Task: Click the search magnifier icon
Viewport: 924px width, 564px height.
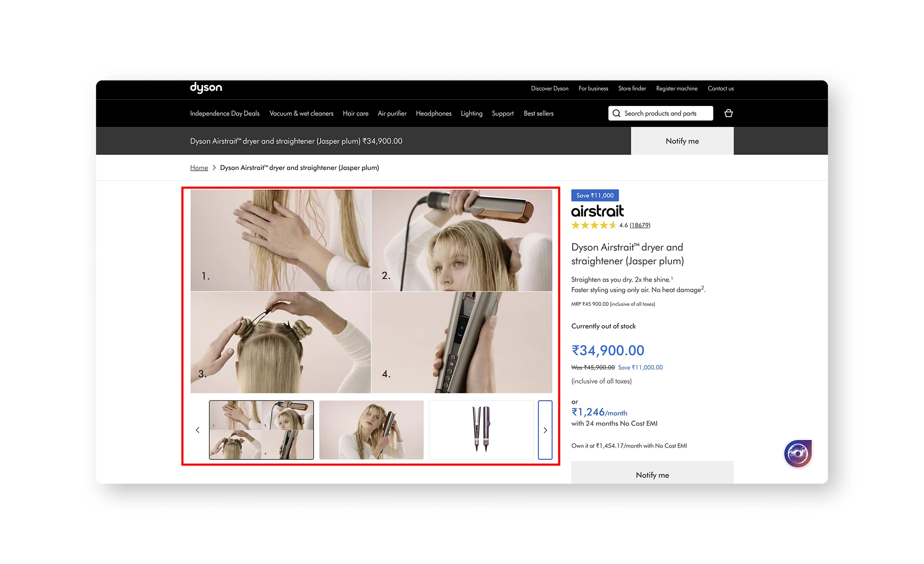Action: (x=616, y=113)
